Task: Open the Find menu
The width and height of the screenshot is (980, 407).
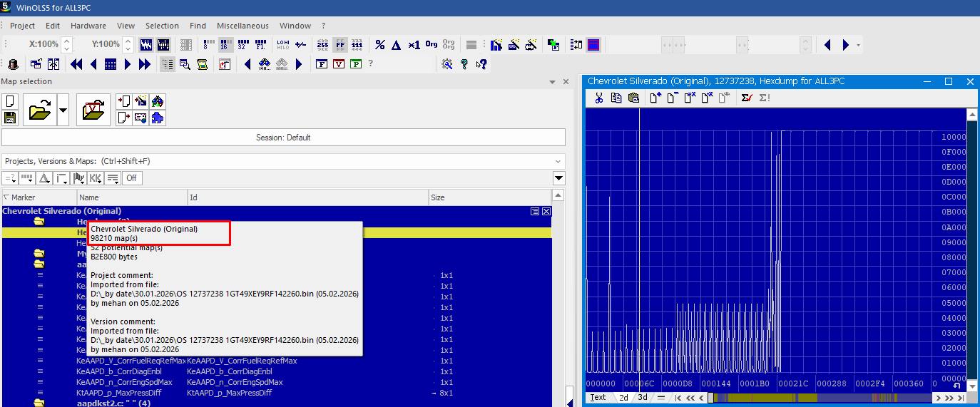Action: pyautogui.click(x=198, y=26)
